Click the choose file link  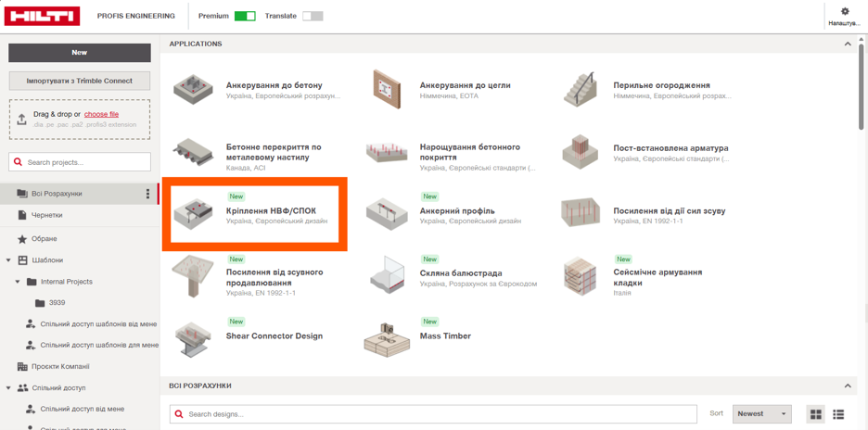point(101,115)
